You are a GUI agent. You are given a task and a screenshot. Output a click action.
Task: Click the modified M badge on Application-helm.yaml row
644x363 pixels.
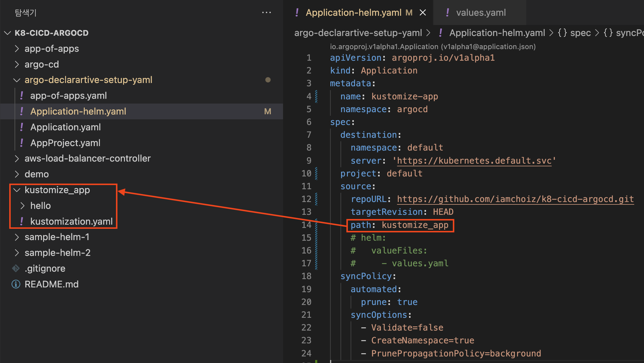tap(268, 111)
